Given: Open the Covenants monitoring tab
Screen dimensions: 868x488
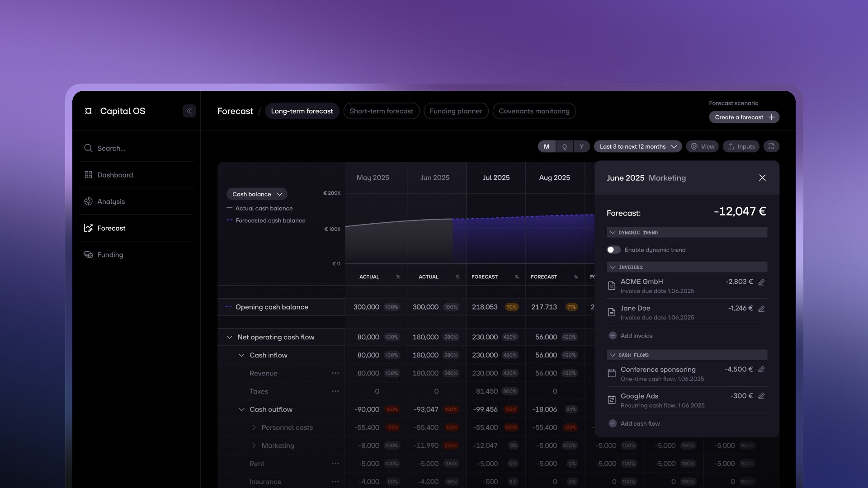Looking at the screenshot, I should [x=533, y=111].
